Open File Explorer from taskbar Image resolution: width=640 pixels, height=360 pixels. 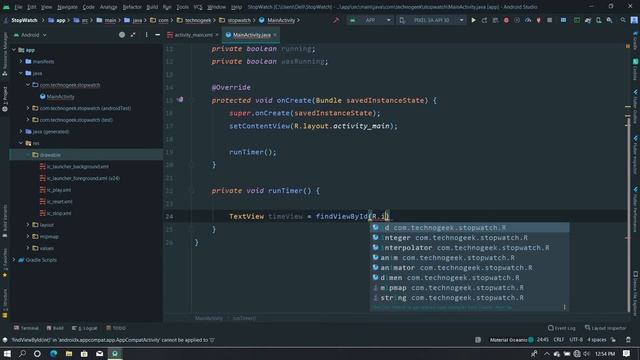point(69,353)
